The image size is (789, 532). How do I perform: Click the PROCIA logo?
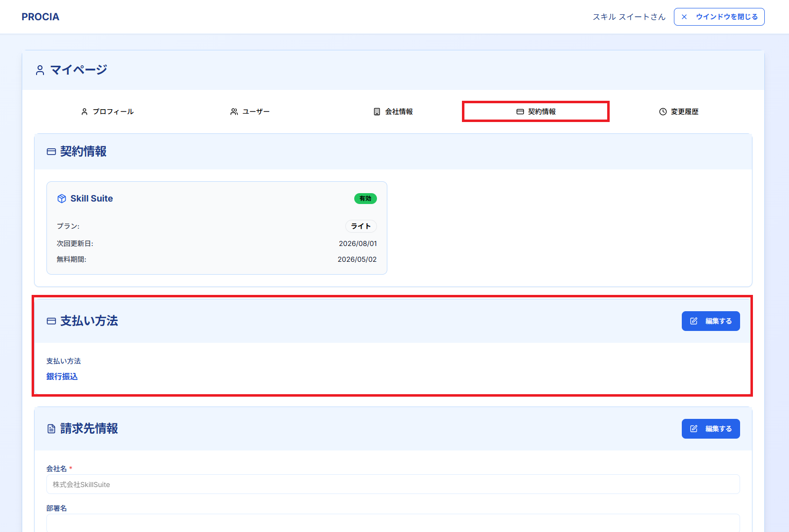click(41, 17)
